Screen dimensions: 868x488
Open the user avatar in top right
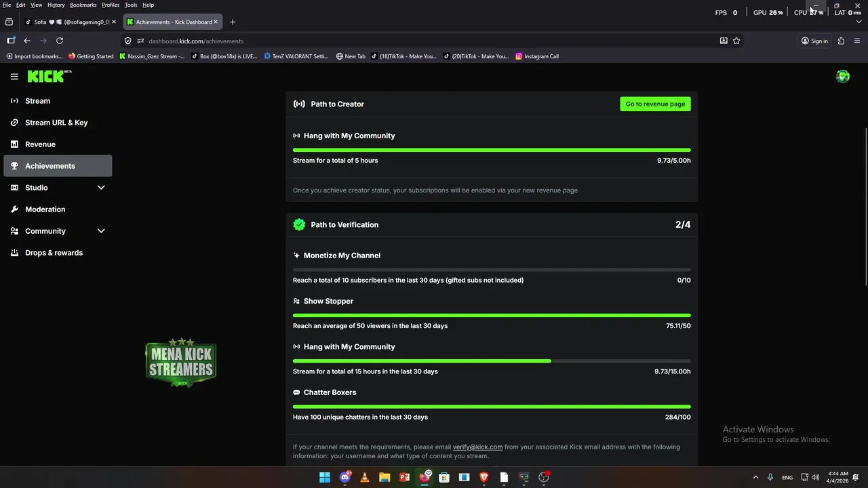(x=843, y=77)
